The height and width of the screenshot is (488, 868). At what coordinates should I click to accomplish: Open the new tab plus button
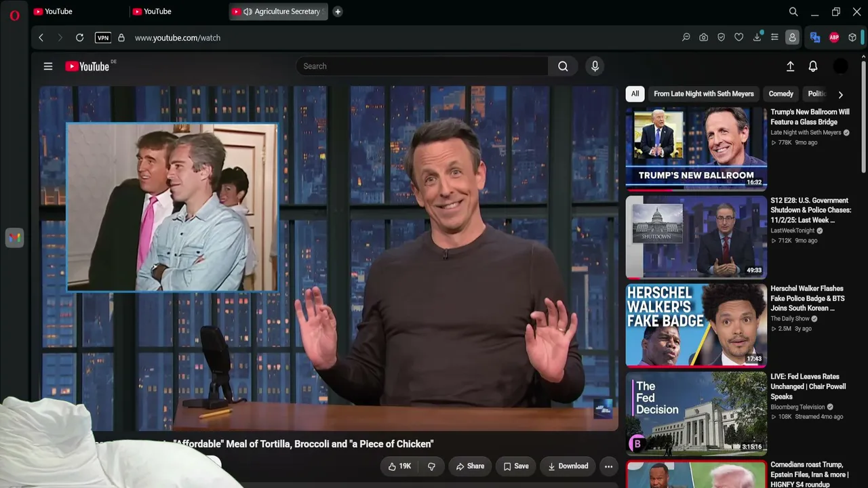[338, 12]
